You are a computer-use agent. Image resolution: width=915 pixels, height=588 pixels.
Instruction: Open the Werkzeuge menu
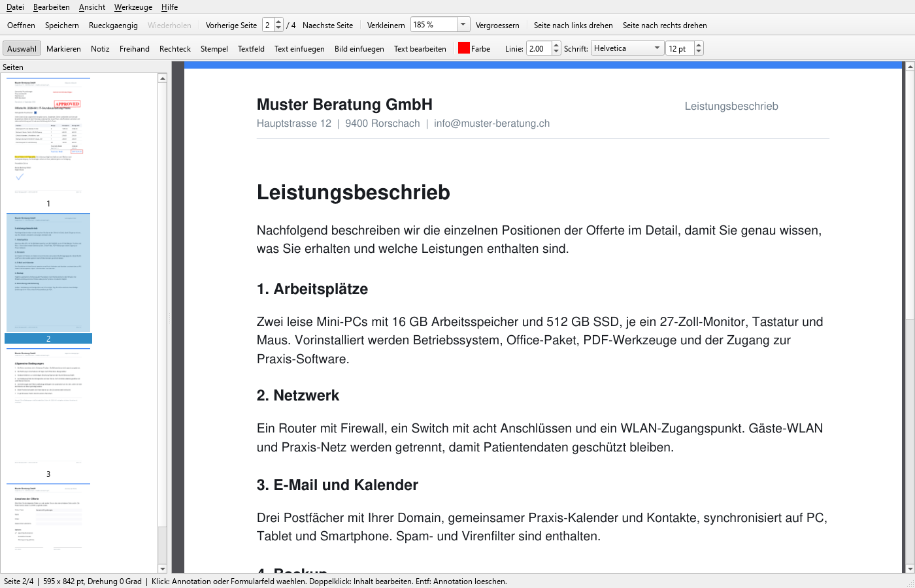point(133,7)
